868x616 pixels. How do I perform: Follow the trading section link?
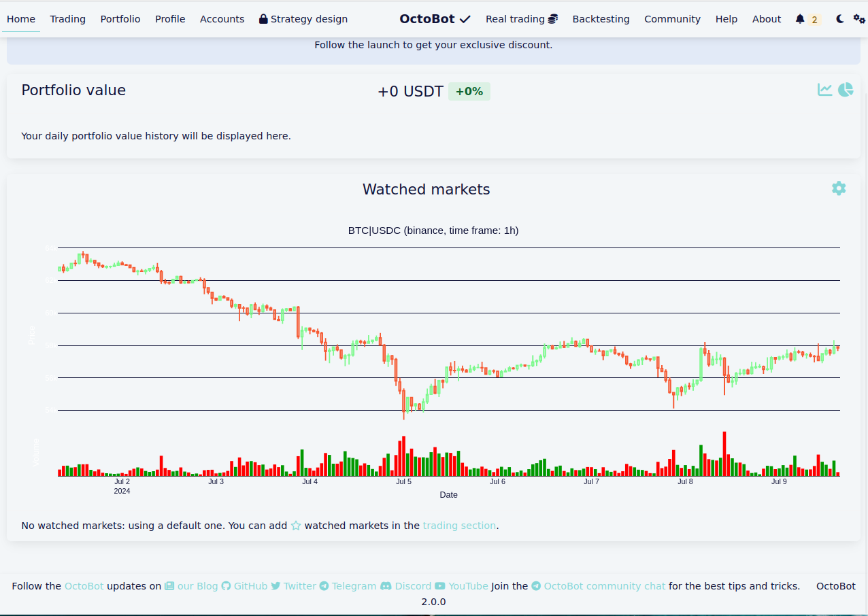coord(459,526)
